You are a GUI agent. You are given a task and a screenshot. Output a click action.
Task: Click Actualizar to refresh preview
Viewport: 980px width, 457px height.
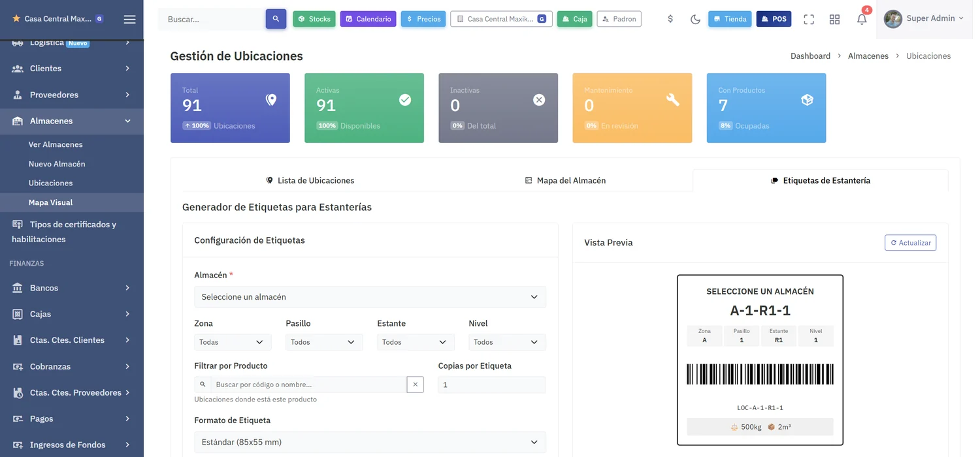911,243
